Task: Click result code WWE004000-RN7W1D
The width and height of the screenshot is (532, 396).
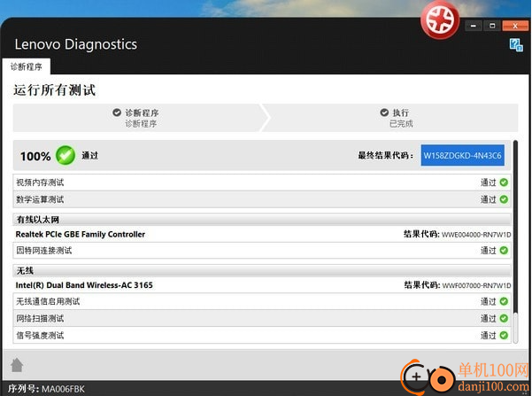Action: 476,235
